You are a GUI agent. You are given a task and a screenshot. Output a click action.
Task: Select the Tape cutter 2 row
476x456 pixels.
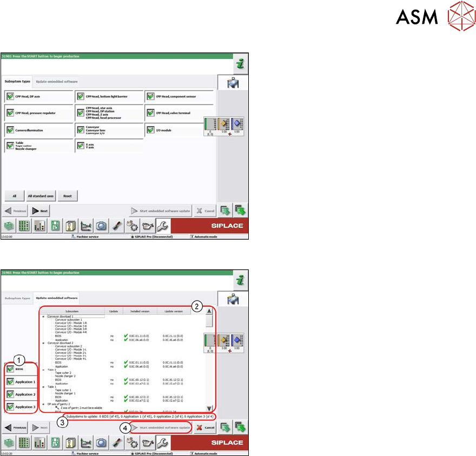pyautogui.click(x=63, y=373)
